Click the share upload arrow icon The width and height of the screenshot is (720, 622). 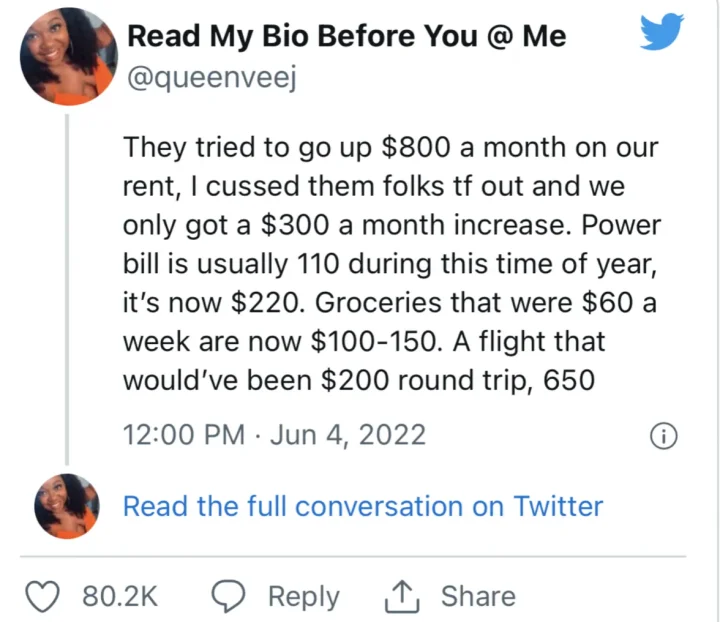pyautogui.click(x=402, y=596)
